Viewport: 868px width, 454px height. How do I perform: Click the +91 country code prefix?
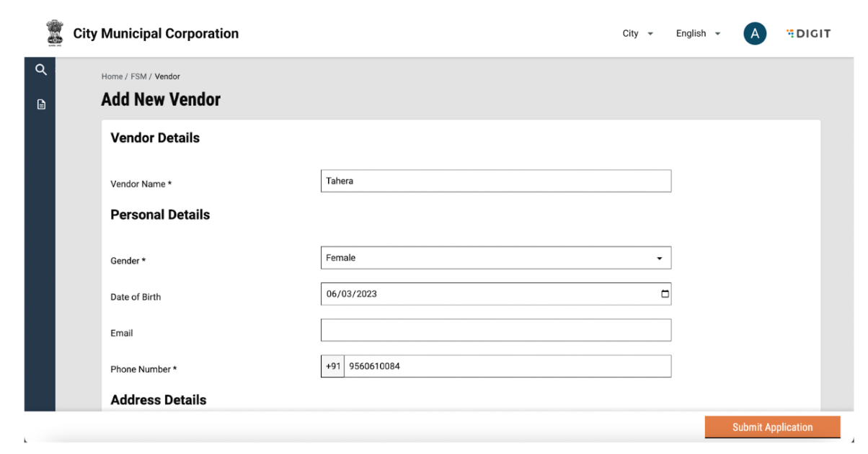332,366
